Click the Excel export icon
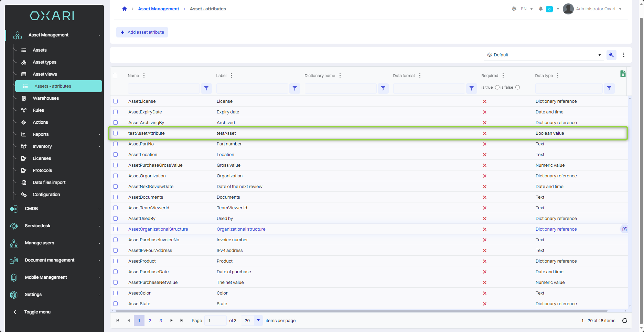 [623, 74]
